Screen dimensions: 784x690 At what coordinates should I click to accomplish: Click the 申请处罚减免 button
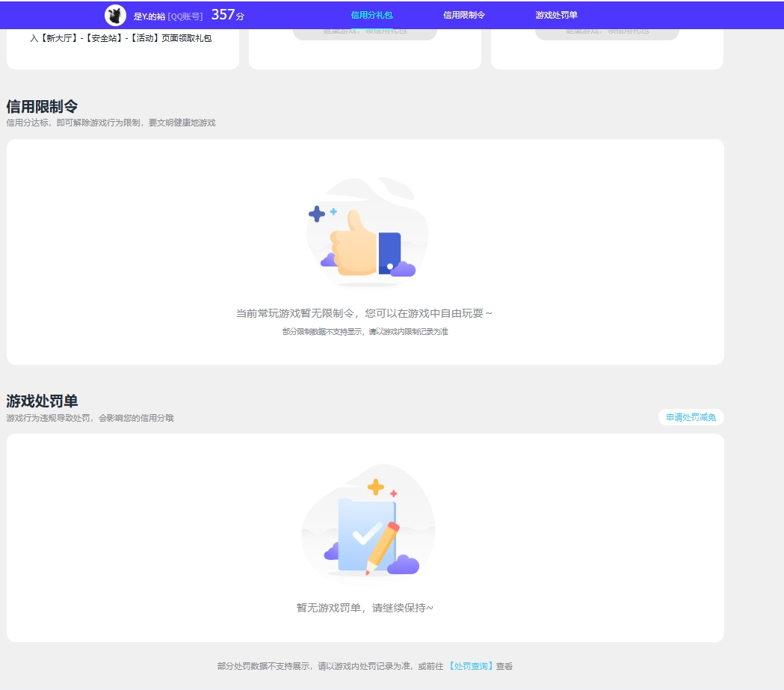tap(691, 417)
